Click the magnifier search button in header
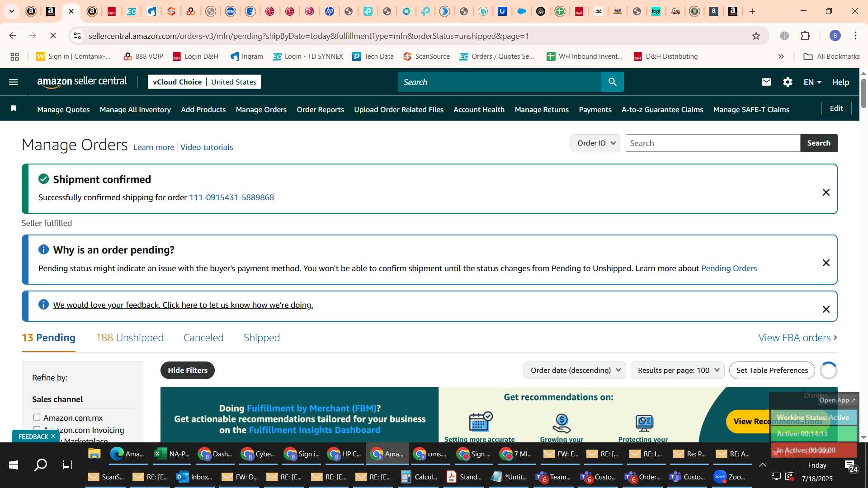Image resolution: width=868 pixels, height=488 pixels. (x=613, y=82)
